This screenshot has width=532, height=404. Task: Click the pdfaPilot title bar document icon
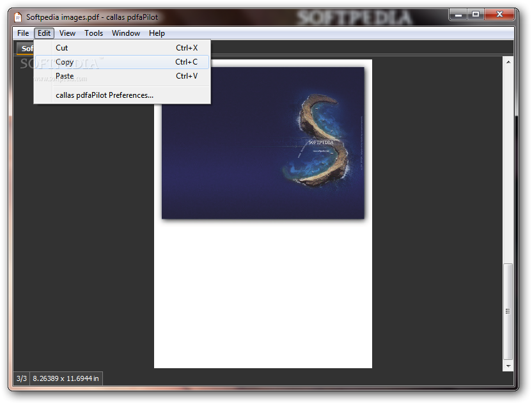18,17
